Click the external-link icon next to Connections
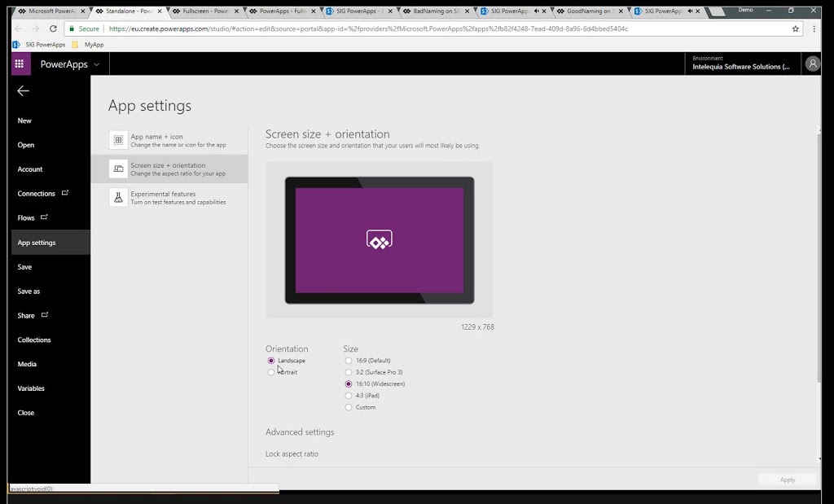Screen dimensions: 834x504 click(x=65, y=193)
